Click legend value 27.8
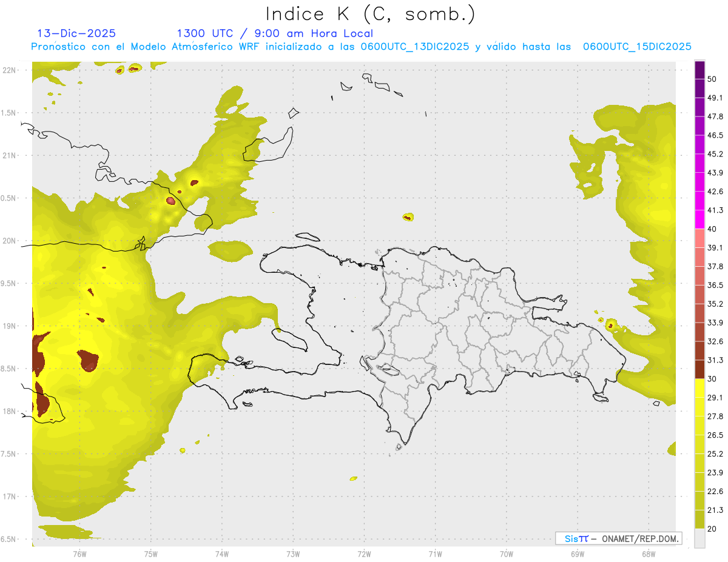728x562 pixels. pos(715,416)
